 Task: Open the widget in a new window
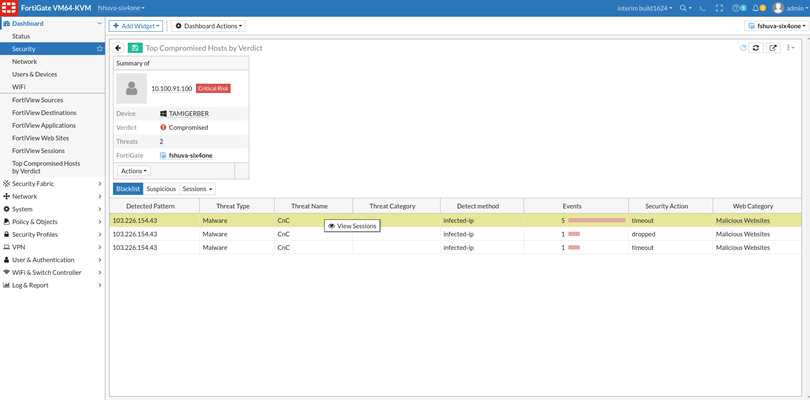[x=773, y=48]
